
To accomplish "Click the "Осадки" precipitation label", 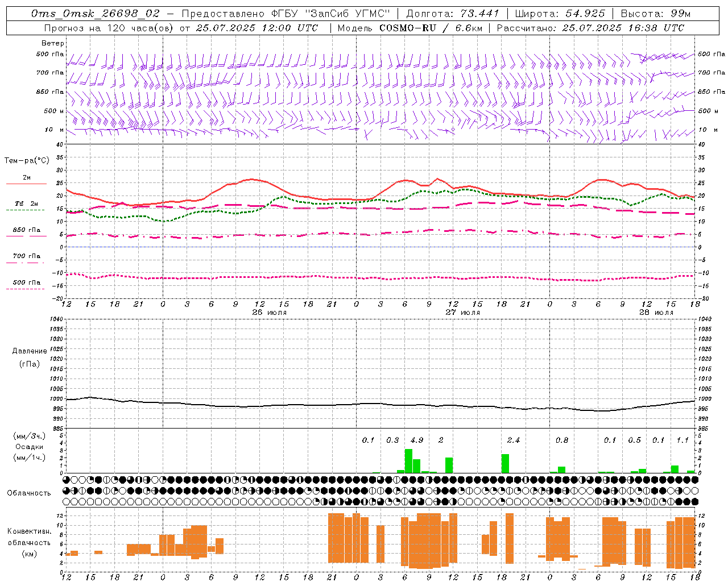I will click(x=30, y=447).
